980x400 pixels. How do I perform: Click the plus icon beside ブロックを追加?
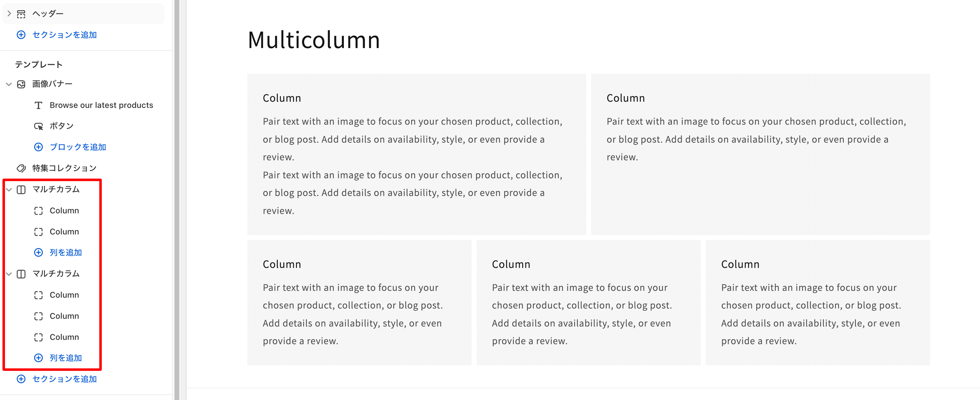tap(38, 147)
